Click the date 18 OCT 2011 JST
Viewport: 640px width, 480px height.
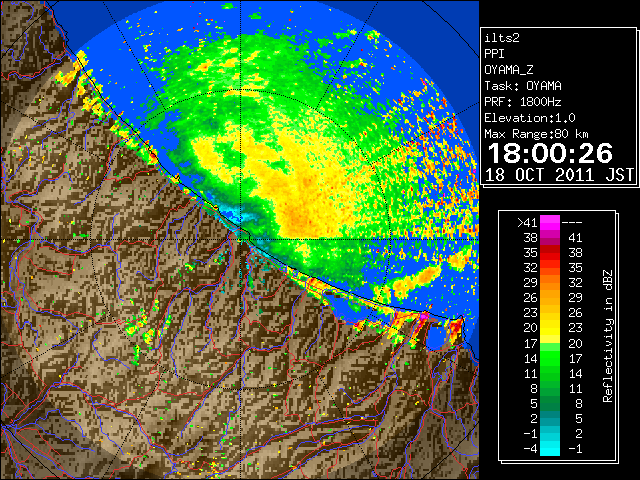click(559, 175)
